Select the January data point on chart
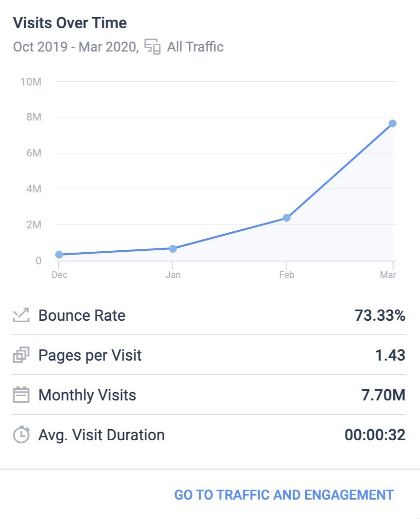 (173, 249)
